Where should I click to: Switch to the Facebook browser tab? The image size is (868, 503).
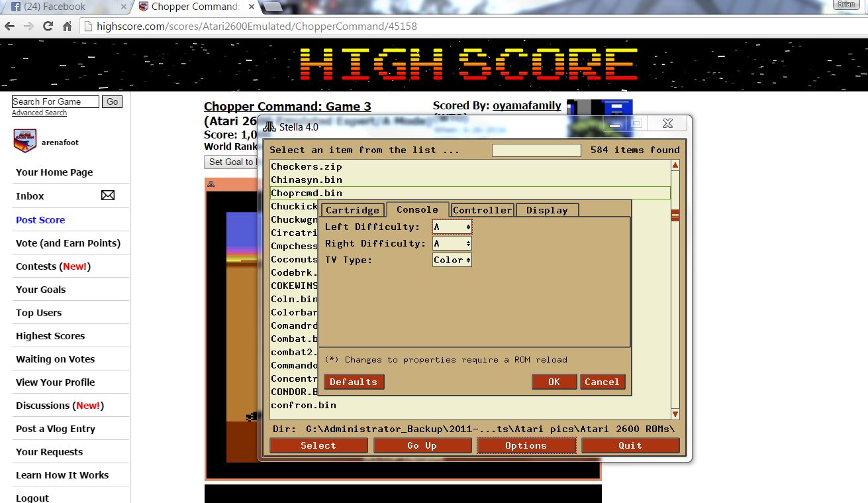point(66,7)
